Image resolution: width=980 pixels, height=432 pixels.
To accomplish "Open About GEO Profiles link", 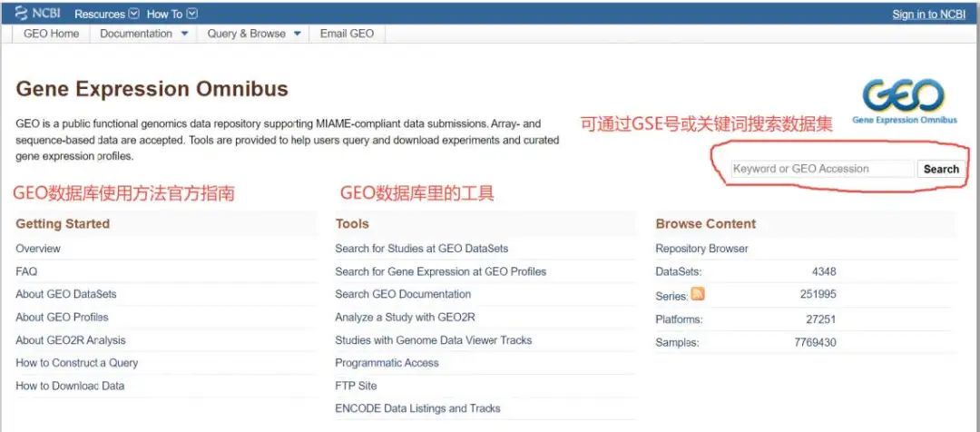I will (x=62, y=317).
